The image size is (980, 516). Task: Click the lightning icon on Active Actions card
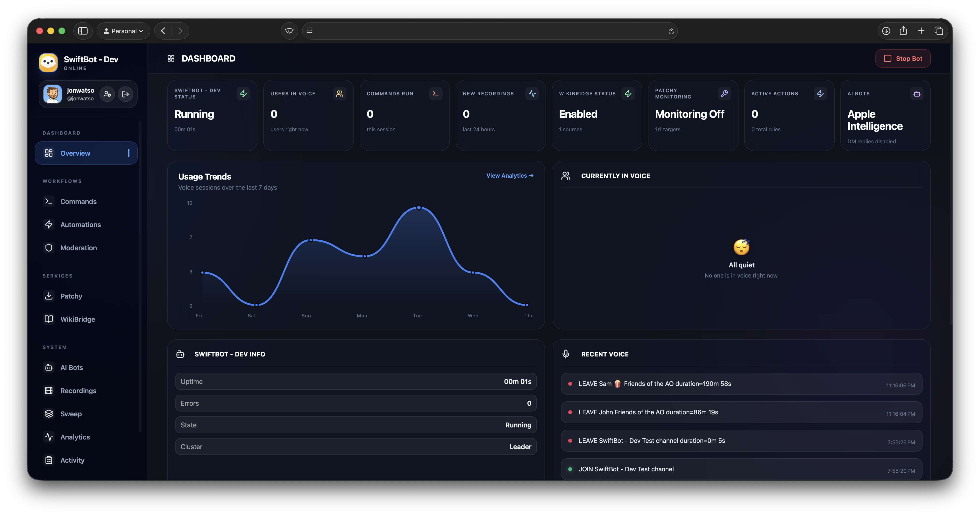[x=821, y=94]
